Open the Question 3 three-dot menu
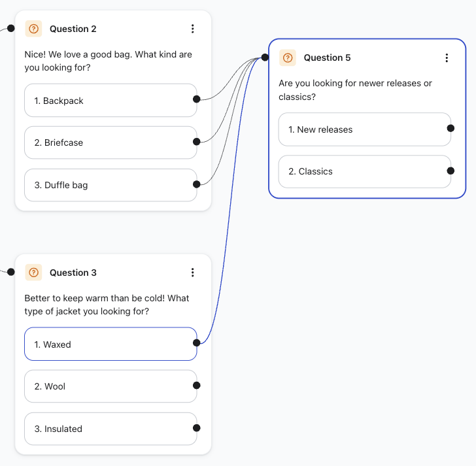The image size is (476, 466). [192, 273]
